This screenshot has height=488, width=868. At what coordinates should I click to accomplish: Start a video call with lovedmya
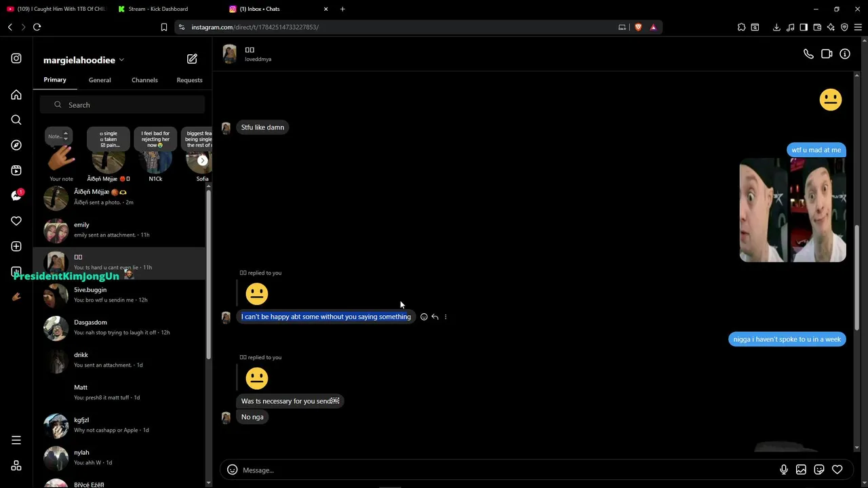coord(827,54)
